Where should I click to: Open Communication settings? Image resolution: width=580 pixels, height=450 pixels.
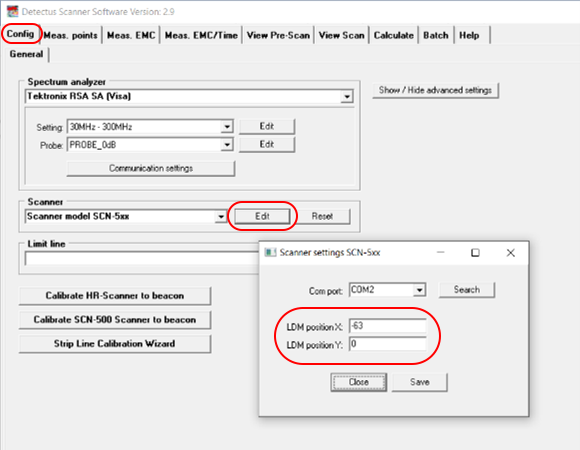pyautogui.click(x=151, y=169)
